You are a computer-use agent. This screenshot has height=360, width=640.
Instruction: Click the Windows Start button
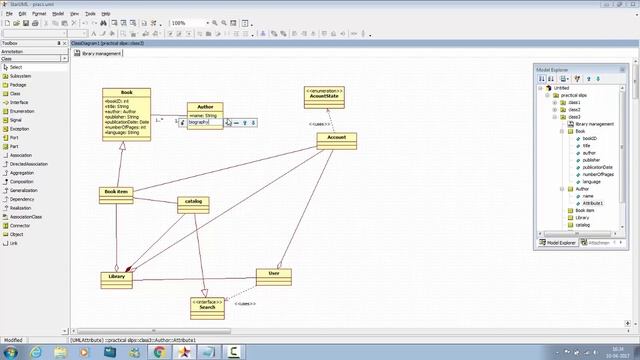tap(10, 352)
